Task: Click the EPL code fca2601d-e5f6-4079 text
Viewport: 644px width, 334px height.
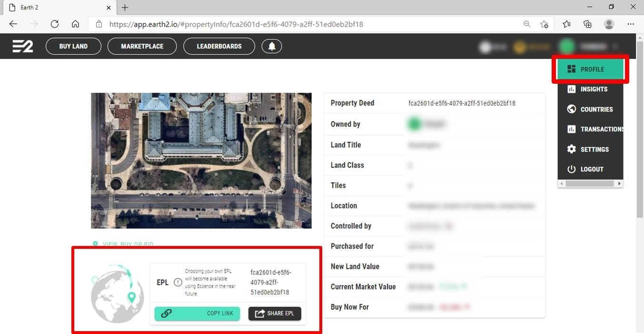Action: point(271,282)
